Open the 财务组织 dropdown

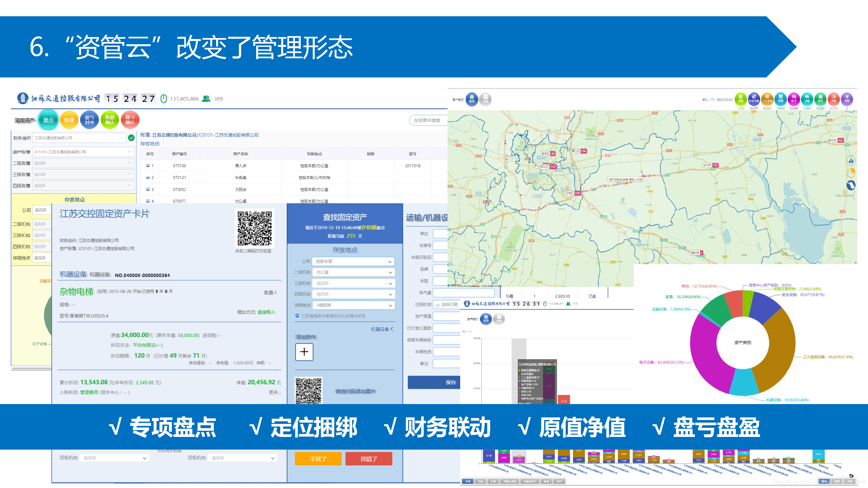(x=79, y=138)
